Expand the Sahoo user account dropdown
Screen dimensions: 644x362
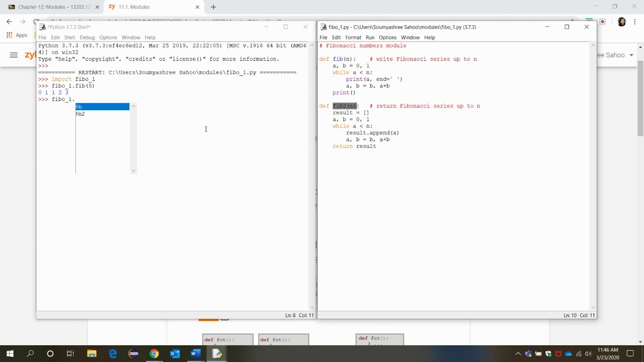coord(631,55)
